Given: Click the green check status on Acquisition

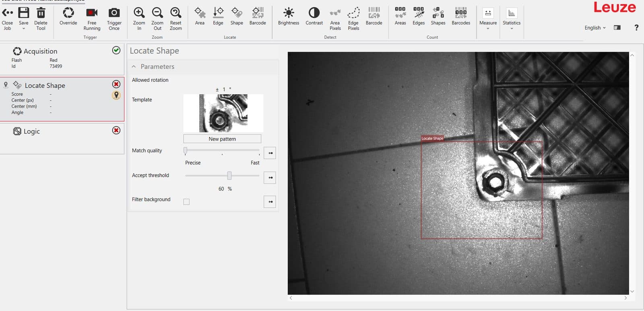Looking at the screenshot, I should [116, 50].
